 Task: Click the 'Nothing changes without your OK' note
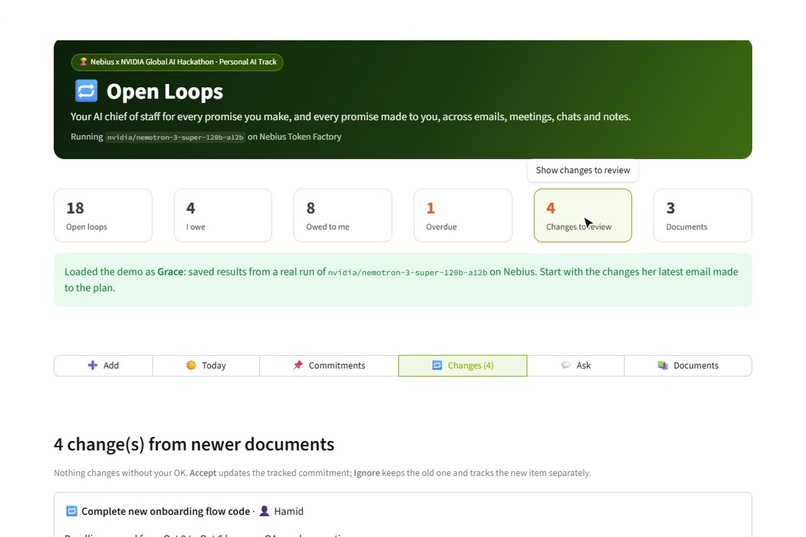322,473
